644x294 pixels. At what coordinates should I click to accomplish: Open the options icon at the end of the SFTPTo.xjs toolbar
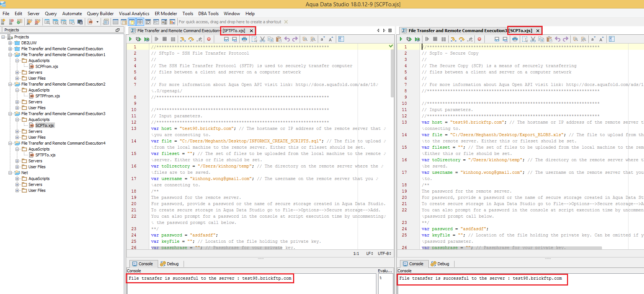(x=341, y=39)
